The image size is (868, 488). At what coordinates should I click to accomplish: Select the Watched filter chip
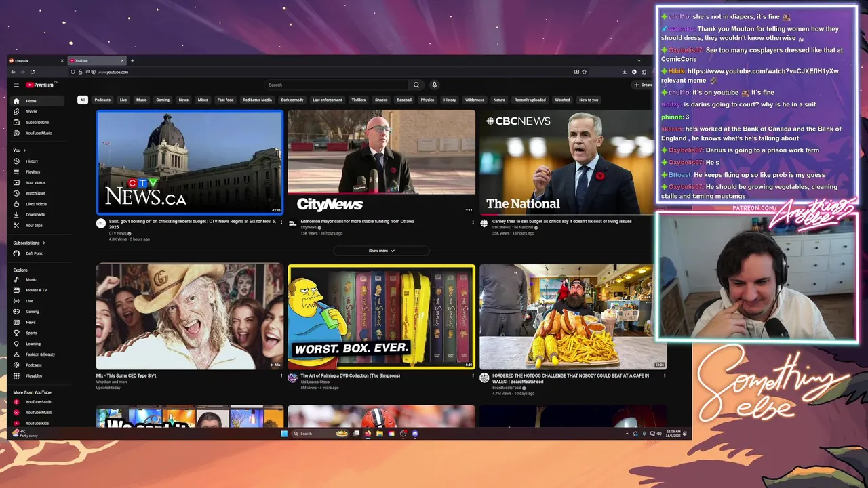(x=563, y=100)
